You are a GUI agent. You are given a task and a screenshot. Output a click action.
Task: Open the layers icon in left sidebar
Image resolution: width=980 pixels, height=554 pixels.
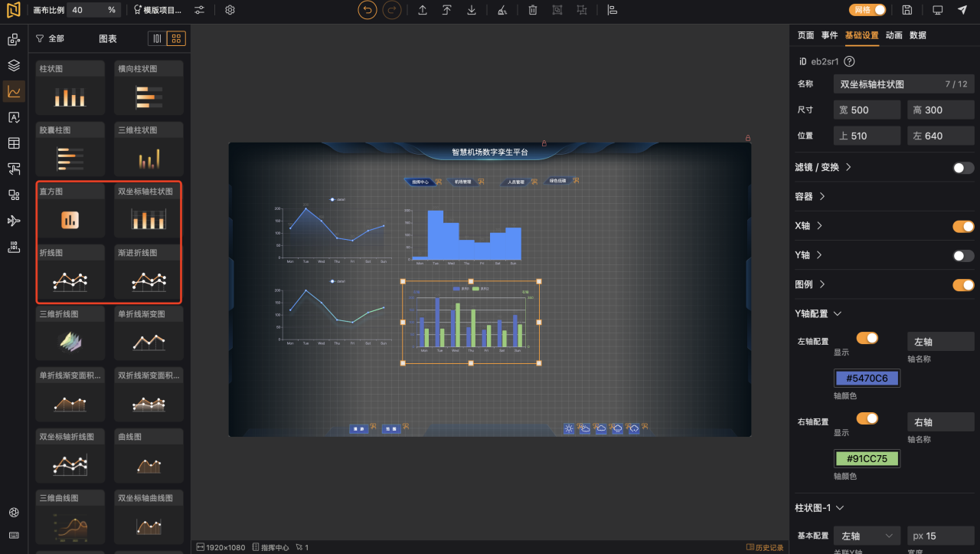(x=14, y=65)
